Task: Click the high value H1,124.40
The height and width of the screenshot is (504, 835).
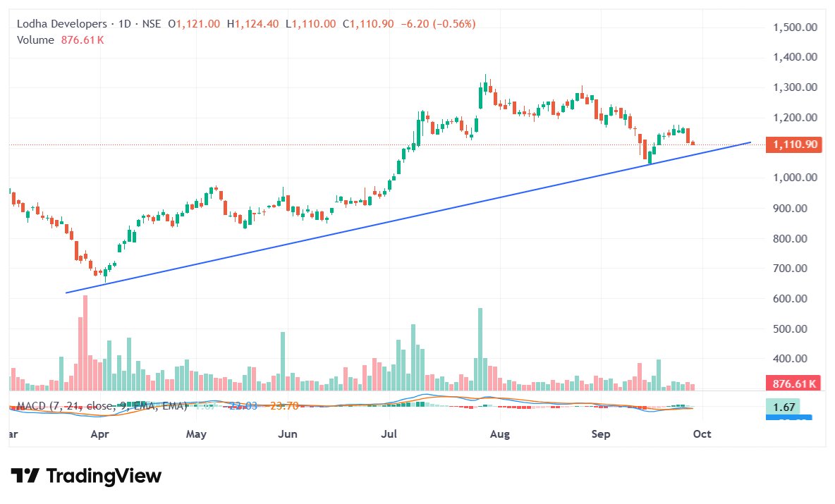Action: (252, 24)
